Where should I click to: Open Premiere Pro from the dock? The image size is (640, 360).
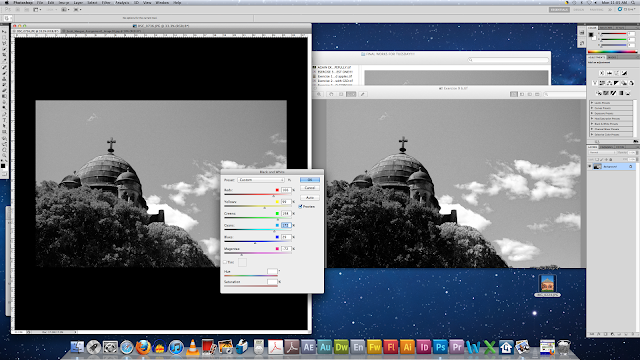pyautogui.click(x=457, y=347)
